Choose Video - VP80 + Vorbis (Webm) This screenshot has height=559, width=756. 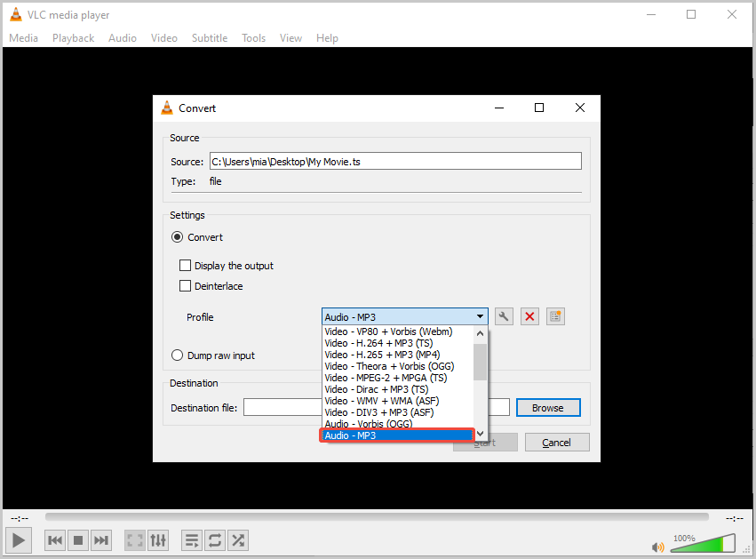[398, 331]
